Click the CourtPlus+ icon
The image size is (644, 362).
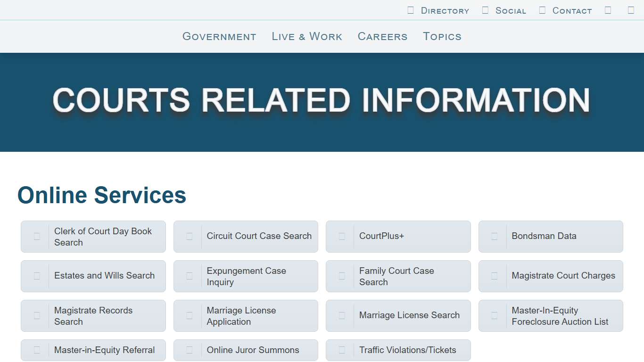coord(342,236)
